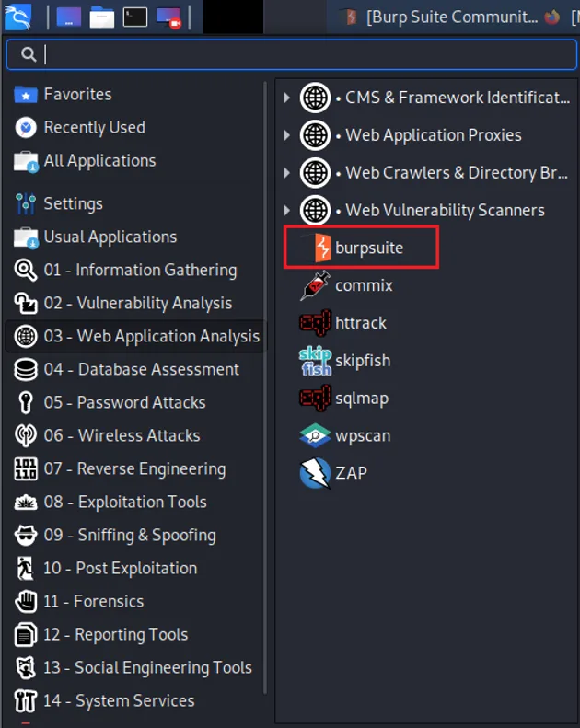Open Web Vulnerability Scanners label
The width and height of the screenshot is (580, 728).
(445, 211)
